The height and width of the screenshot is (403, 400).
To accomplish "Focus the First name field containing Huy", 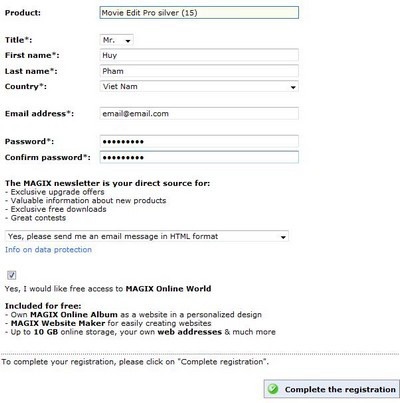I will coord(199,55).
